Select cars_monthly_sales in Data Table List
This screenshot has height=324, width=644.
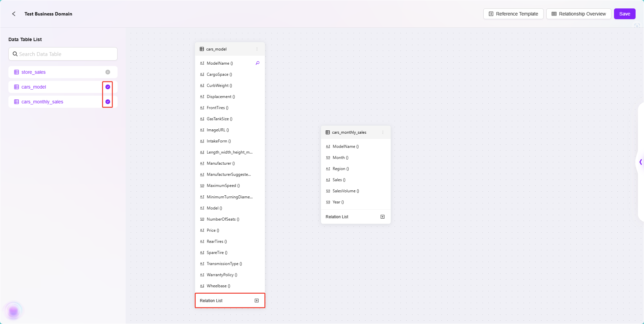click(x=42, y=102)
